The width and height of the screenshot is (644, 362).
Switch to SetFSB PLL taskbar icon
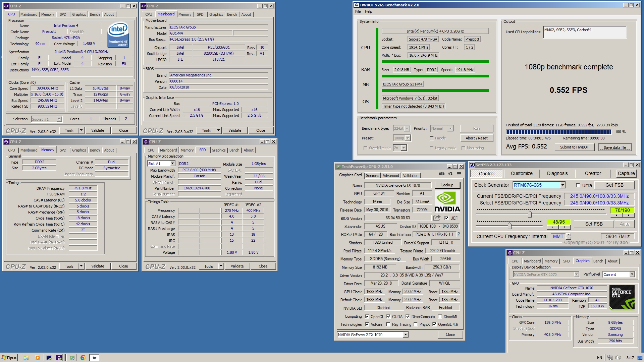tap(49, 358)
